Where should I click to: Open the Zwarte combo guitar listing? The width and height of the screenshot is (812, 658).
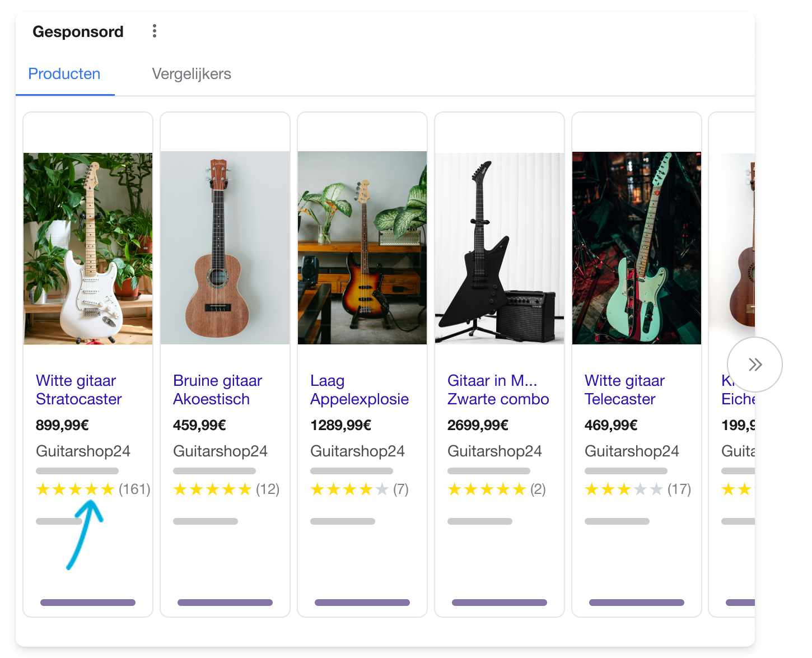tap(498, 390)
